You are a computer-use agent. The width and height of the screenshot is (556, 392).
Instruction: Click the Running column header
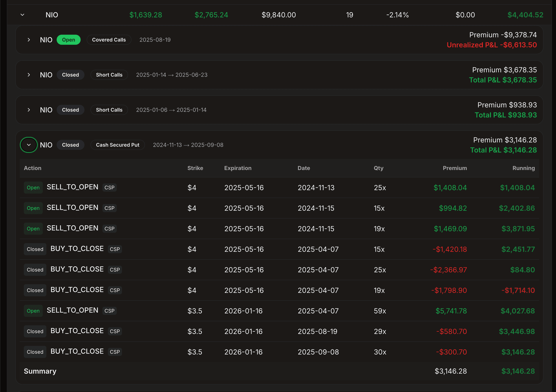point(523,168)
